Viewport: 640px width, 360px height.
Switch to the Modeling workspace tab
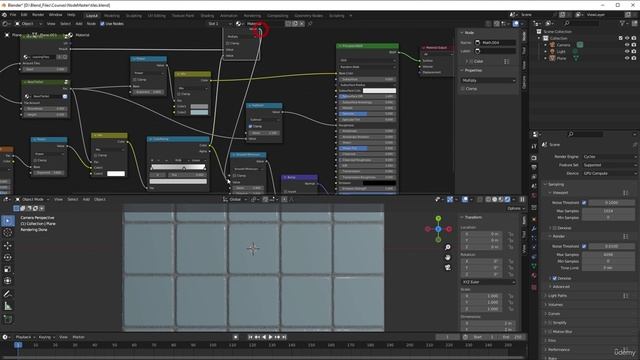coord(112,16)
